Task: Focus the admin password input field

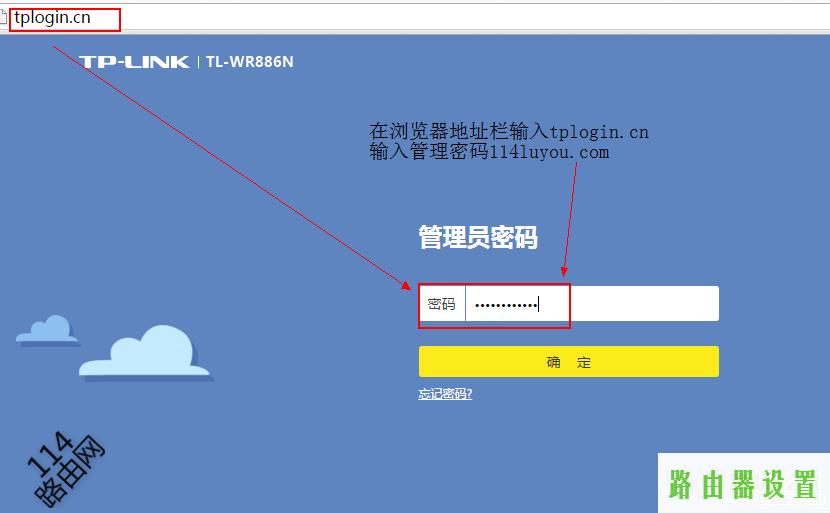Action: (592, 304)
